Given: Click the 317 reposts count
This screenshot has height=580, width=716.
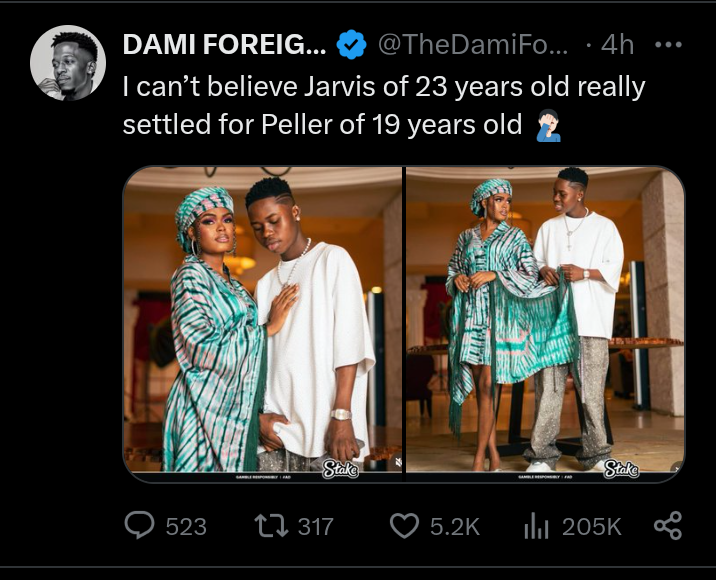Looking at the screenshot, I should tap(316, 525).
